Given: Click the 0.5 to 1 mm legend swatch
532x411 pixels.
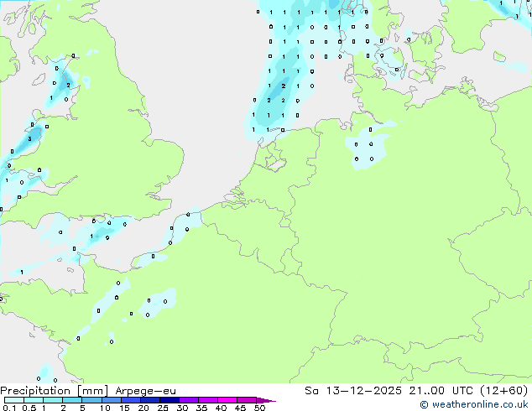Looking at the screenshot, I should (34, 400).
